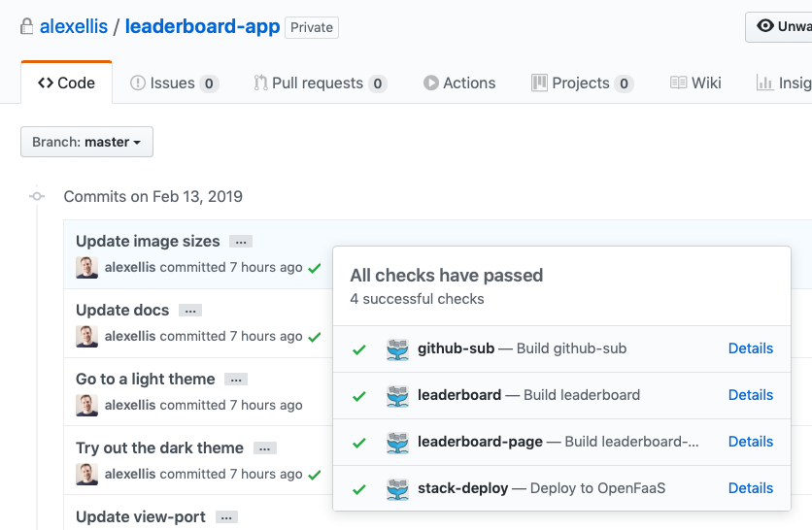Click green checkmark on Update image sizes commit

[314, 268]
